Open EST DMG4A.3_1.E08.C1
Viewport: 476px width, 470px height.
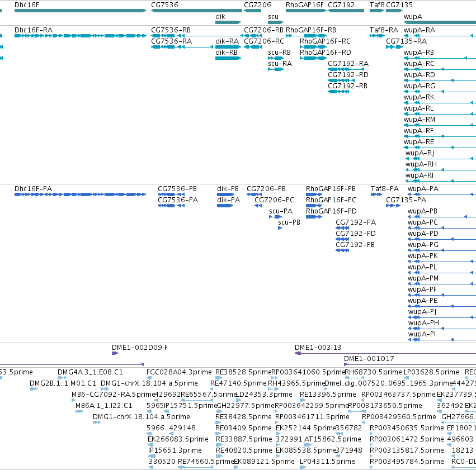click(x=62, y=378)
